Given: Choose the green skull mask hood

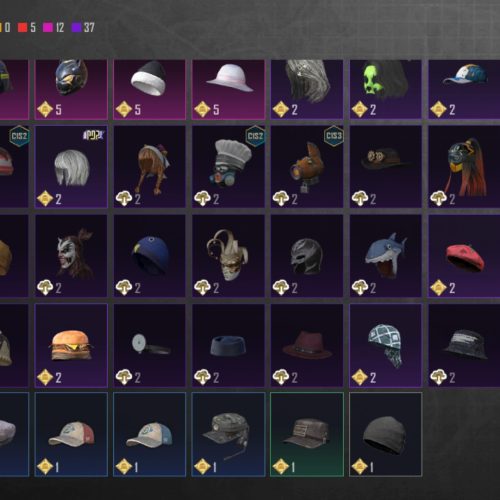Looking at the screenshot, I should point(386,89).
